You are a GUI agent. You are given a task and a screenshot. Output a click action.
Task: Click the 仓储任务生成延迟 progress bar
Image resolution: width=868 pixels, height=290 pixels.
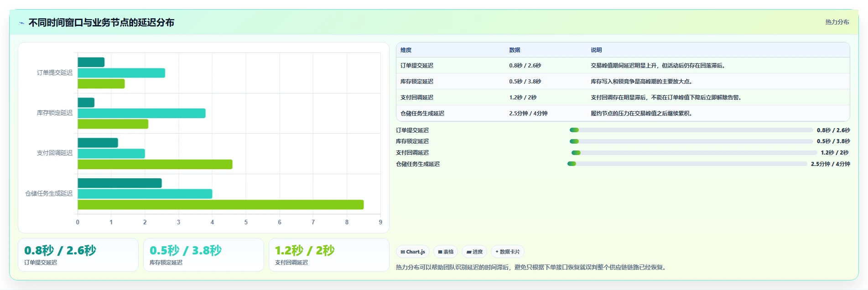tap(687, 164)
